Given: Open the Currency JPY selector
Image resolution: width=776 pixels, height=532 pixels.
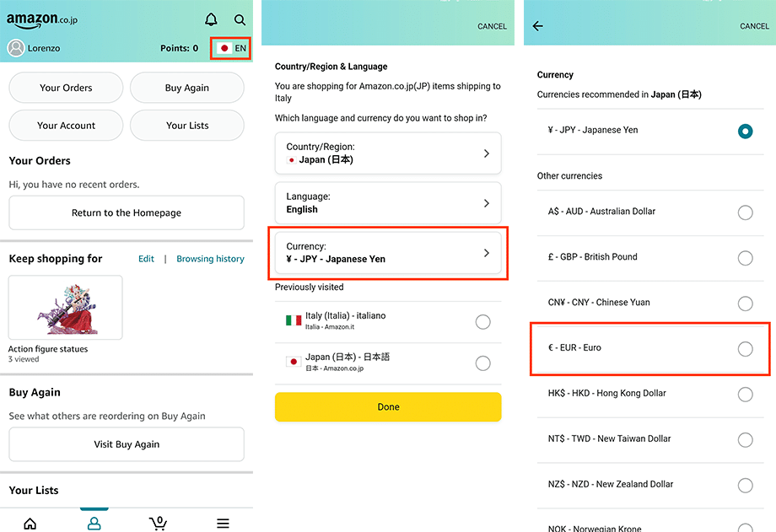Looking at the screenshot, I should [388, 253].
